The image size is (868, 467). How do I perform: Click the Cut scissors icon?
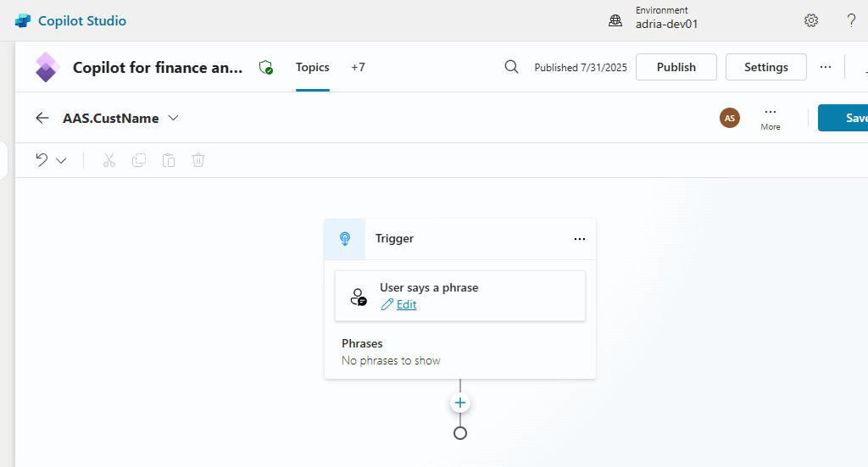tap(109, 160)
